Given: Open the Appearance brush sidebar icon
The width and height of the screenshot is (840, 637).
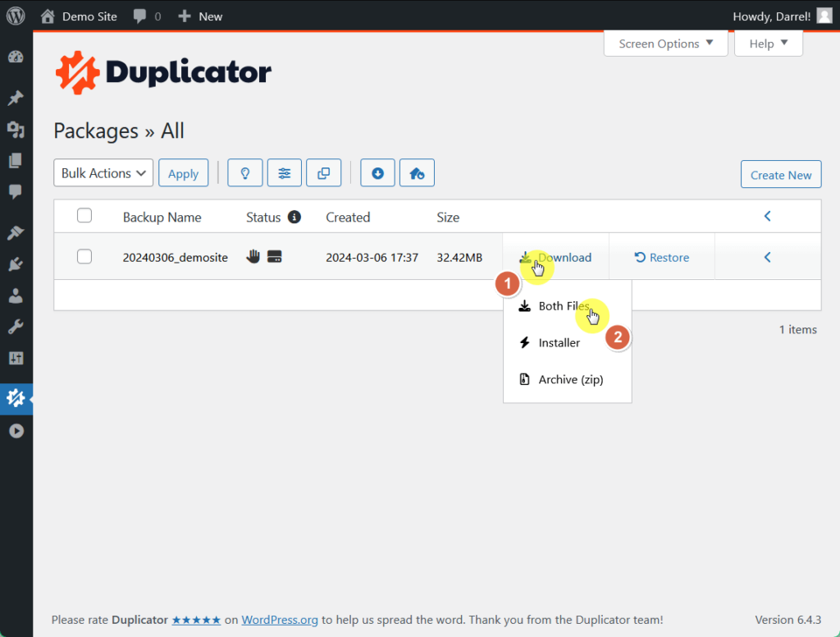Looking at the screenshot, I should click(16, 232).
